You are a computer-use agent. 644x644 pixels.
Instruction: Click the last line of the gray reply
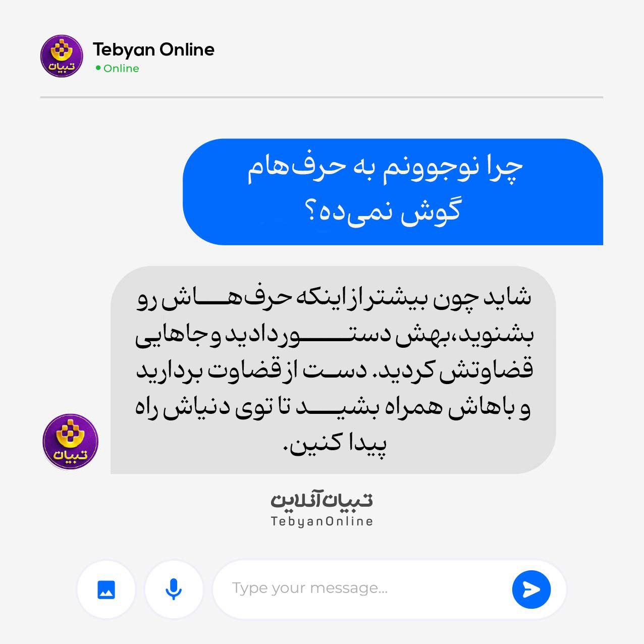point(336,445)
